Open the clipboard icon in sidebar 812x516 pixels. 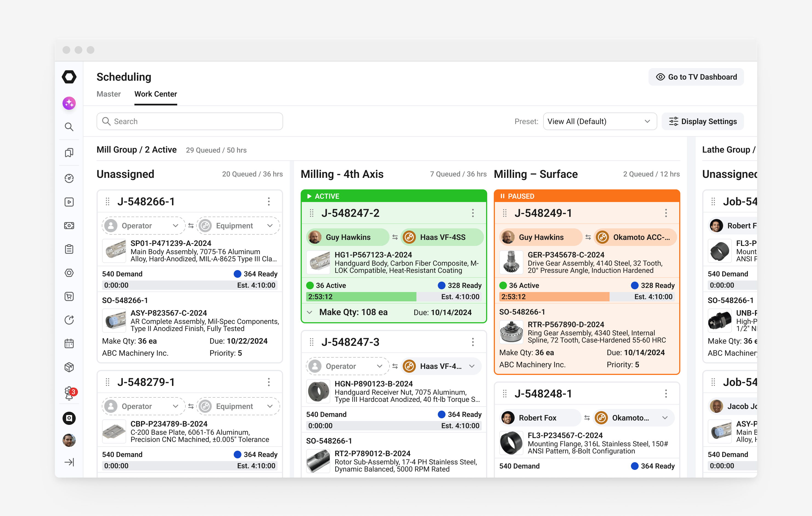69,249
